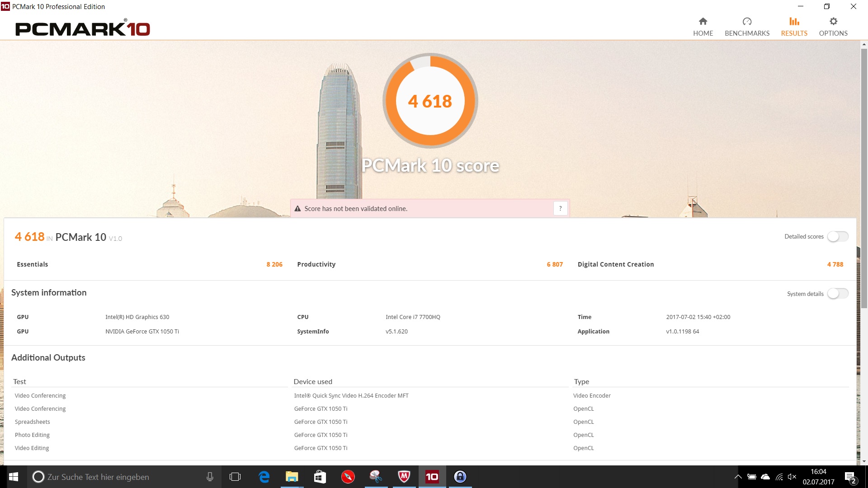Image resolution: width=868 pixels, height=488 pixels.
Task: Open the Action Center notifications
Action: (850, 477)
